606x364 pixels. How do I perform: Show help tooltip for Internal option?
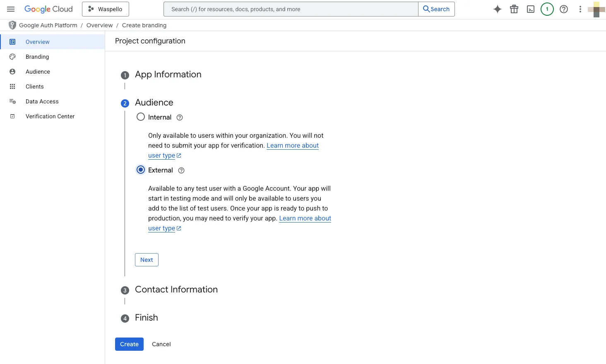[x=180, y=117]
